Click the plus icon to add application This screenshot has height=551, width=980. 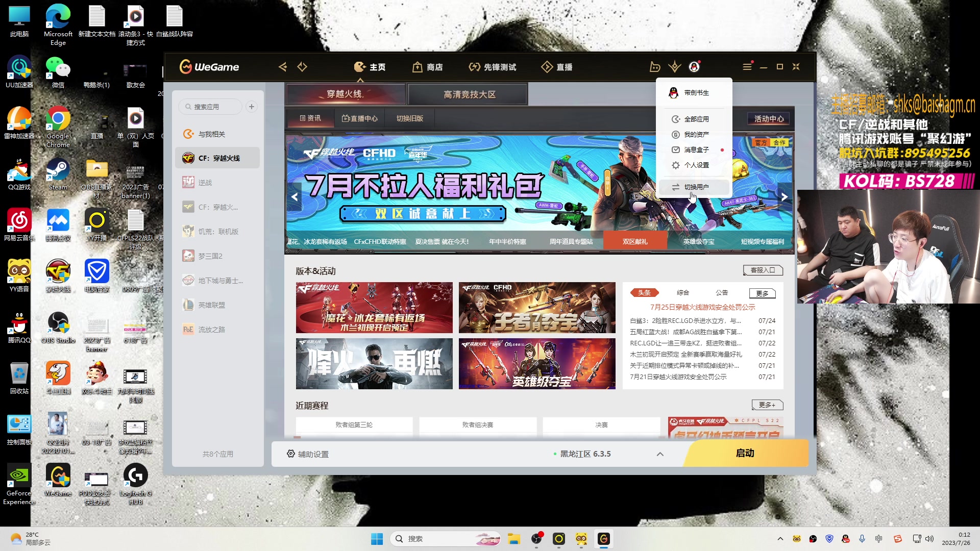click(x=251, y=107)
